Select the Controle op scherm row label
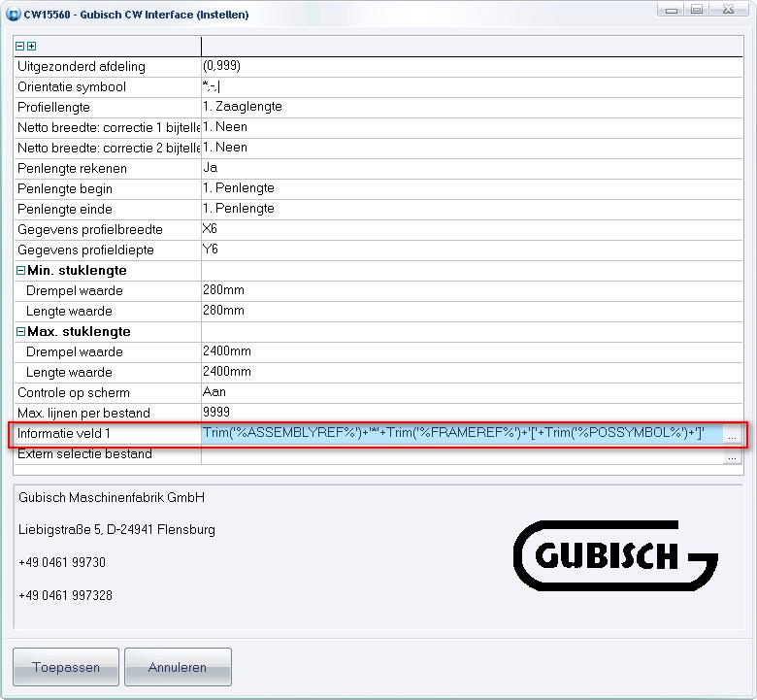This screenshot has height=700, width=757. [74, 393]
